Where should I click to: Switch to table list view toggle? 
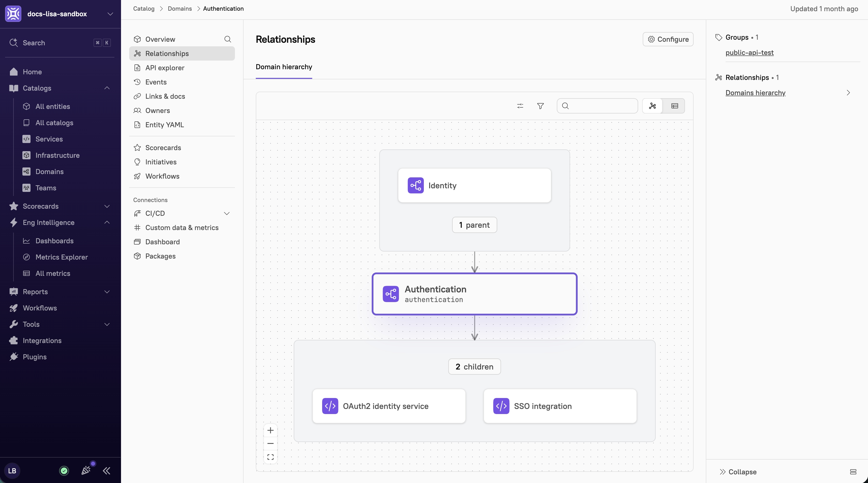click(674, 106)
